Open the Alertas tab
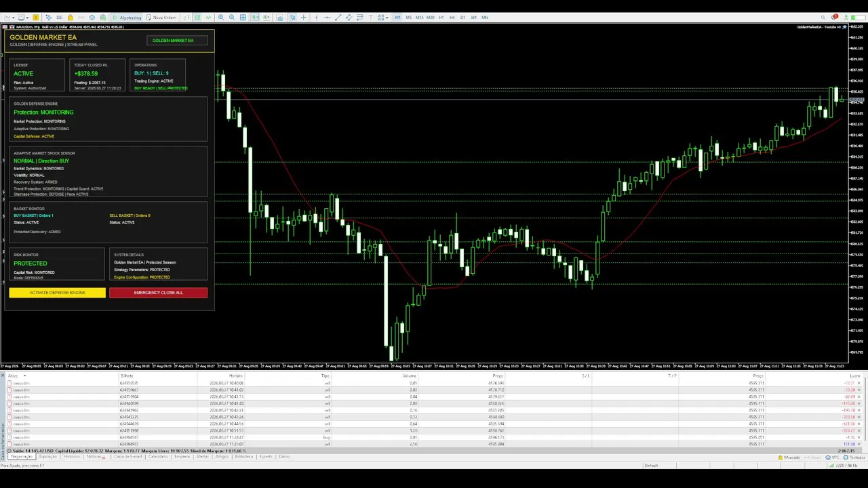Screen dimensions: 868x488 click(203, 457)
